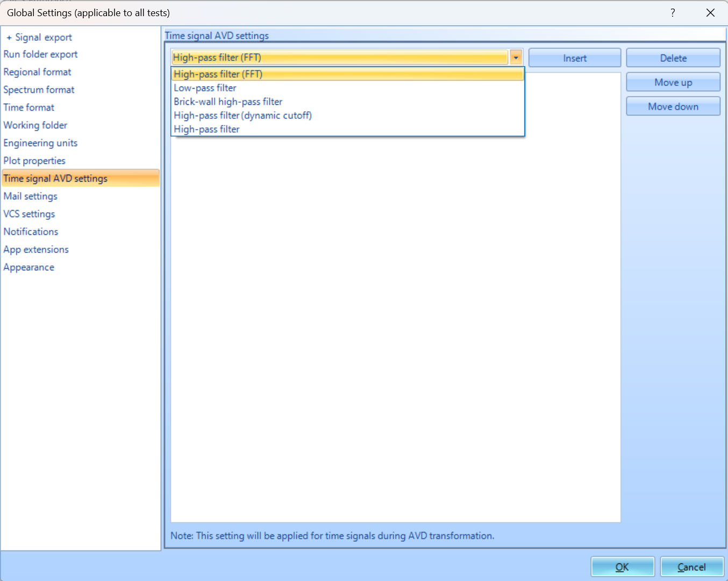The image size is (728, 581).
Task: Click the help question mark icon
Action: [673, 13]
